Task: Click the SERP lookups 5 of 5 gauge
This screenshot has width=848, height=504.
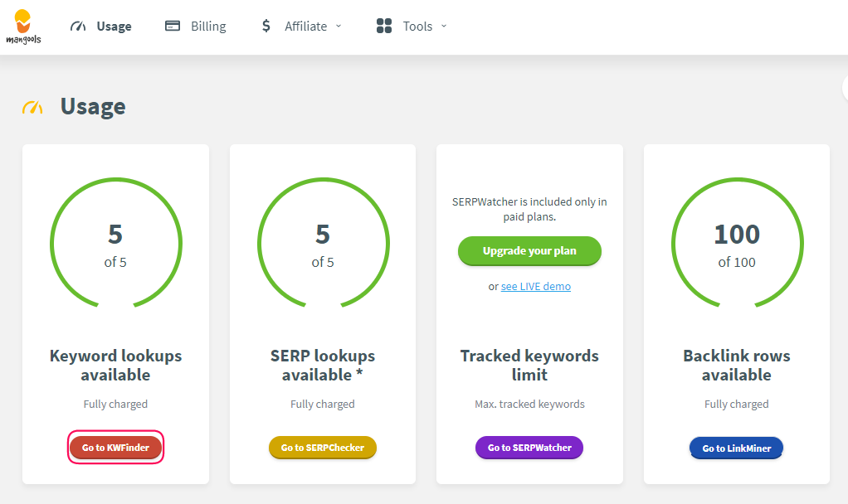Action: coord(323,244)
